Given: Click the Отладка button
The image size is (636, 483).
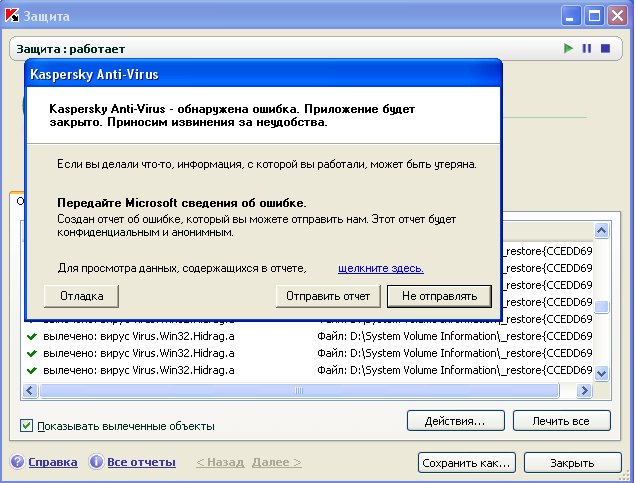Looking at the screenshot, I should pos(82,296).
